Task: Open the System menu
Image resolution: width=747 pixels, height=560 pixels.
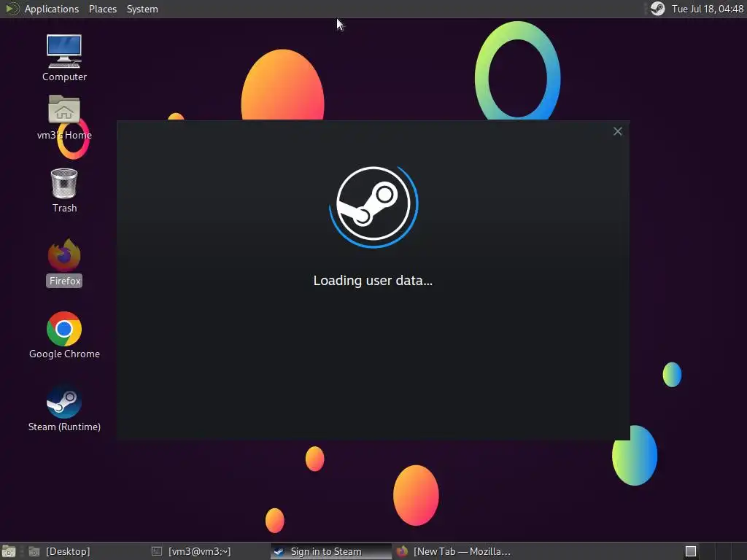Action: point(142,9)
